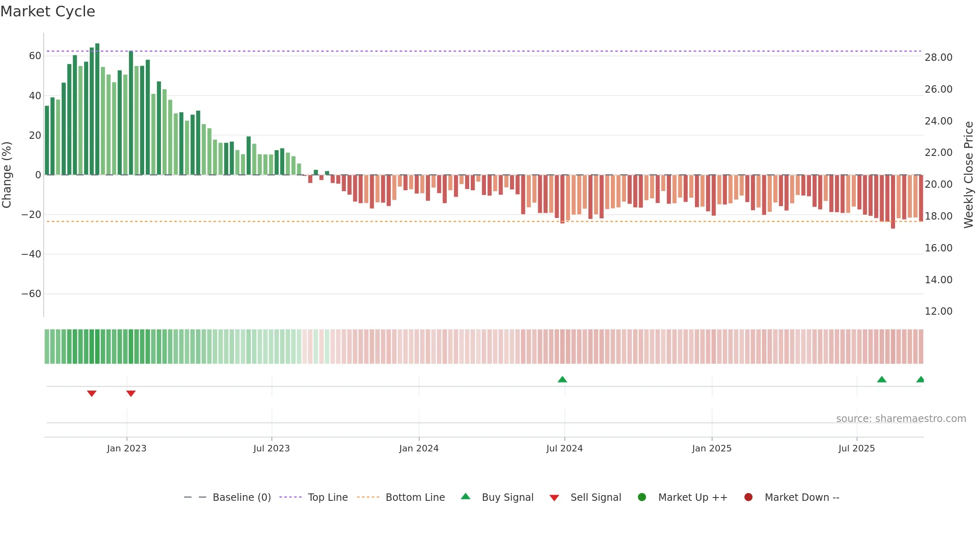The height and width of the screenshot is (551, 980).
Task: Click the first red sell signal triangle before Jan 2023
Action: [x=91, y=393]
